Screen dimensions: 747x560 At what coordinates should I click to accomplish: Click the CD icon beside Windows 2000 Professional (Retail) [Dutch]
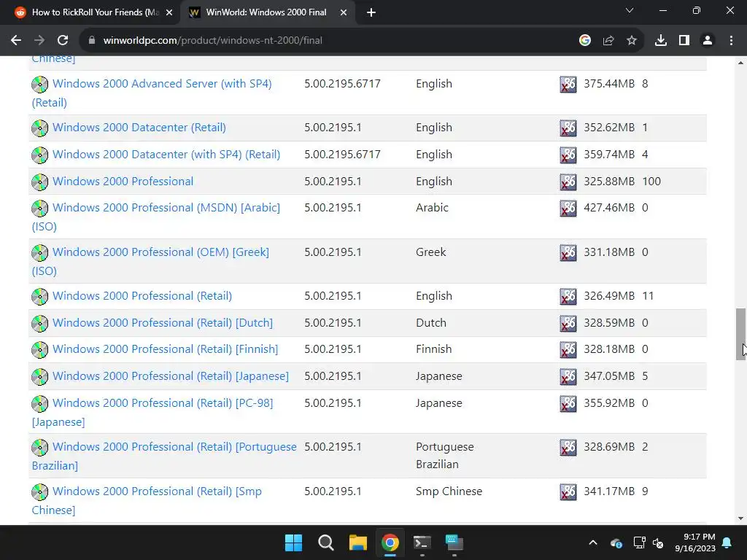pos(40,323)
